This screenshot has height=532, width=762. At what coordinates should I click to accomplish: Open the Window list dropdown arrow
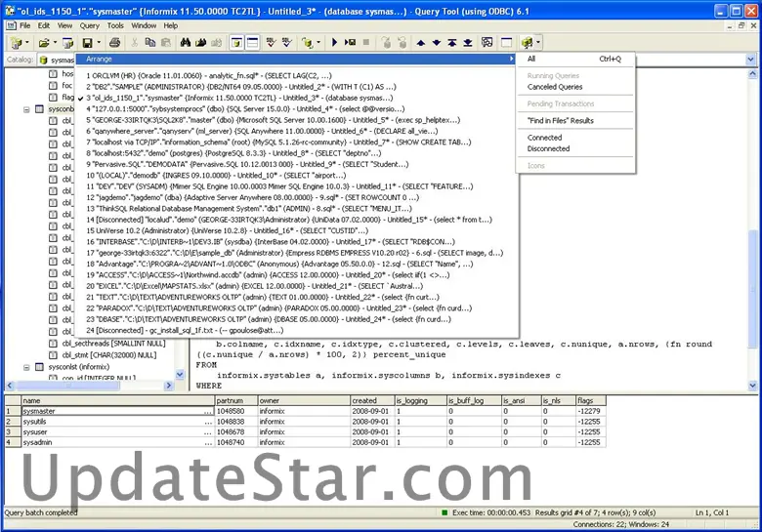pos(538,43)
